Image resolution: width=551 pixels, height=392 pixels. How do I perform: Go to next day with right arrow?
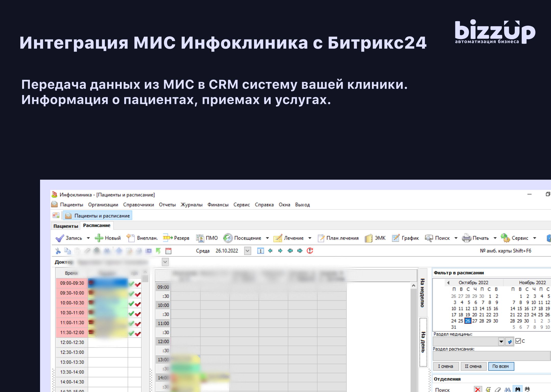(280, 251)
